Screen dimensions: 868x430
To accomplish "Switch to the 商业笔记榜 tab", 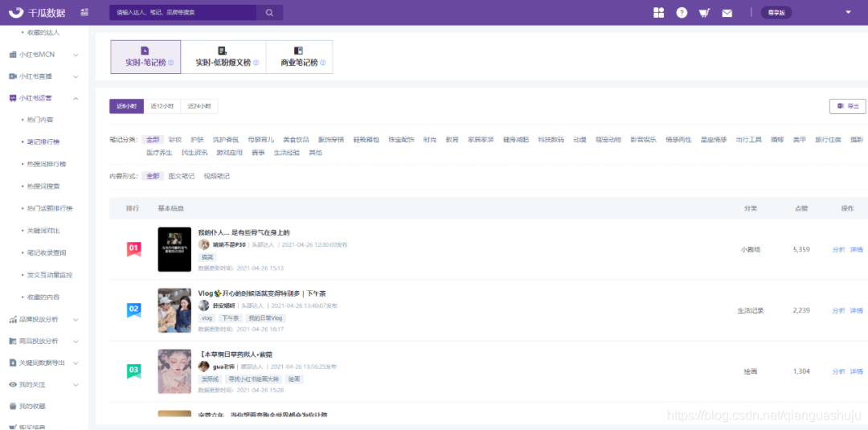I will [x=299, y=57].
